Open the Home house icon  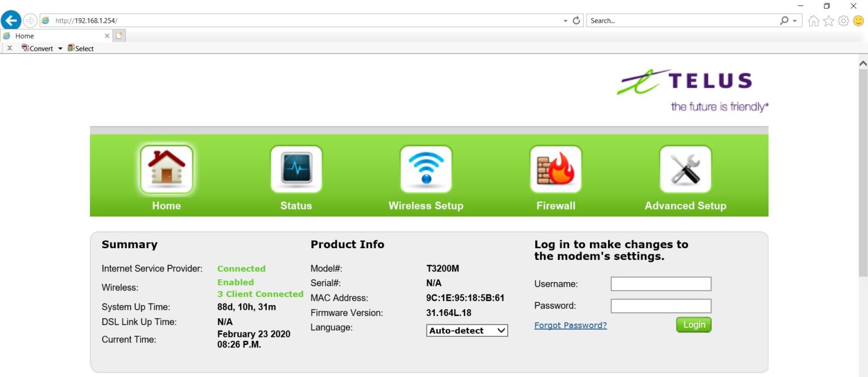(x=166, y=170)
